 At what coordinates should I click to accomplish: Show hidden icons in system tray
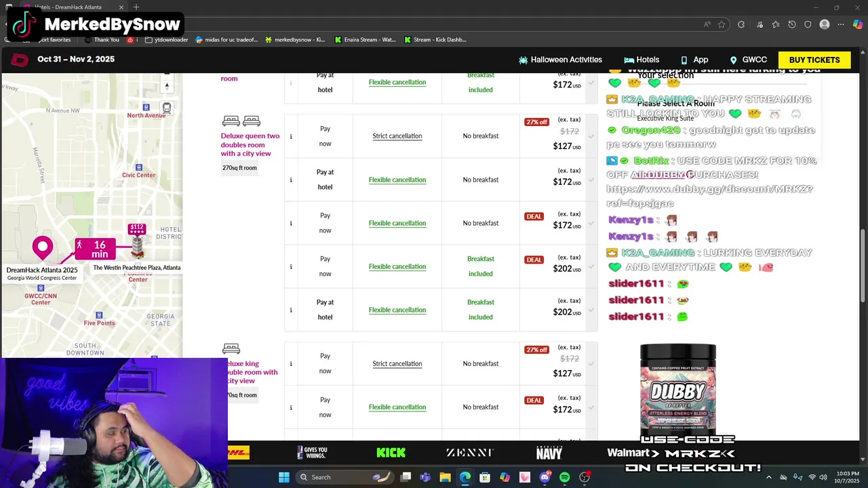pyautogui.click(x=769, y=477)
